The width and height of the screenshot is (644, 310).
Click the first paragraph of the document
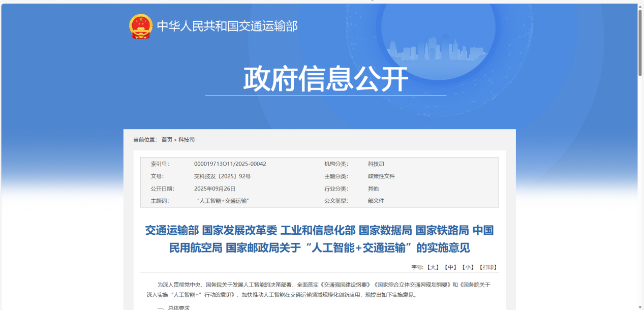(x=319, y=290)
